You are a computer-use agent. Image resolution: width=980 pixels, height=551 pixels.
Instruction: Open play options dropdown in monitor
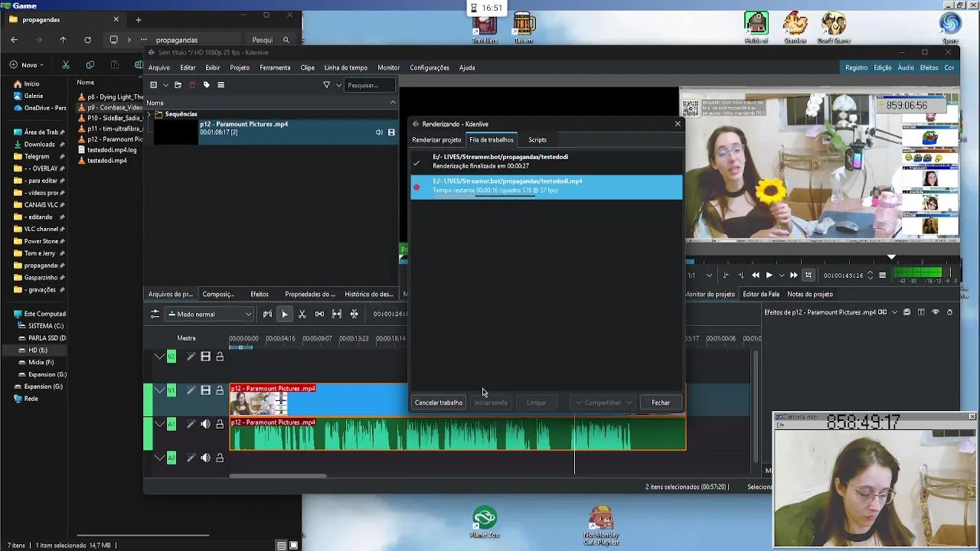coord(781,275)
